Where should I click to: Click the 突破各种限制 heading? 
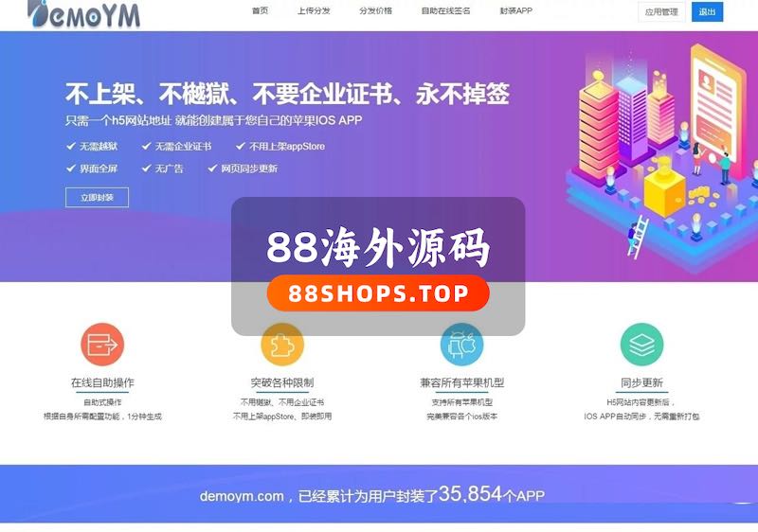click(x=282, y=382)
